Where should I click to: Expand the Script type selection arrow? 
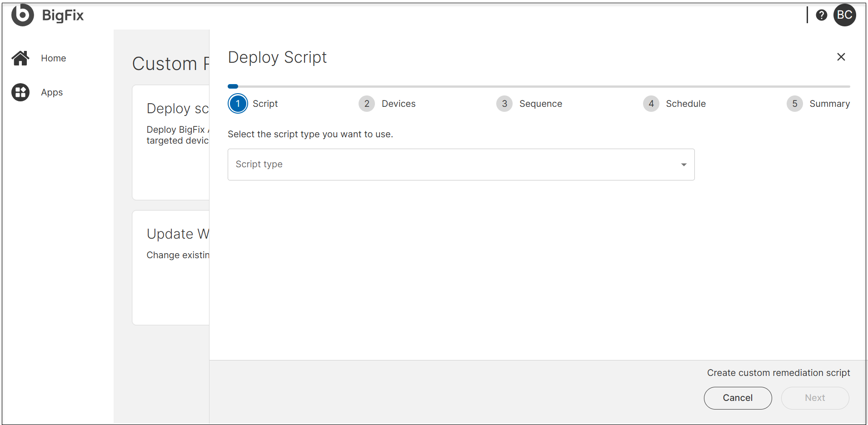683,165
